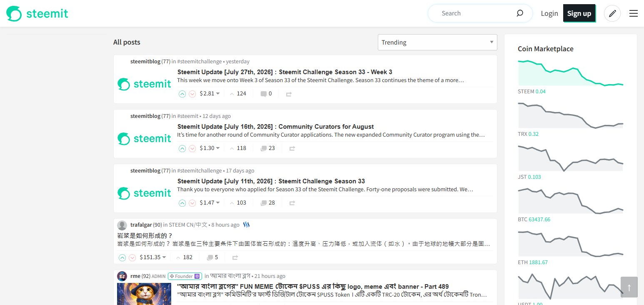
Task: Click the Sign up button
Action: tap(579, 13)
